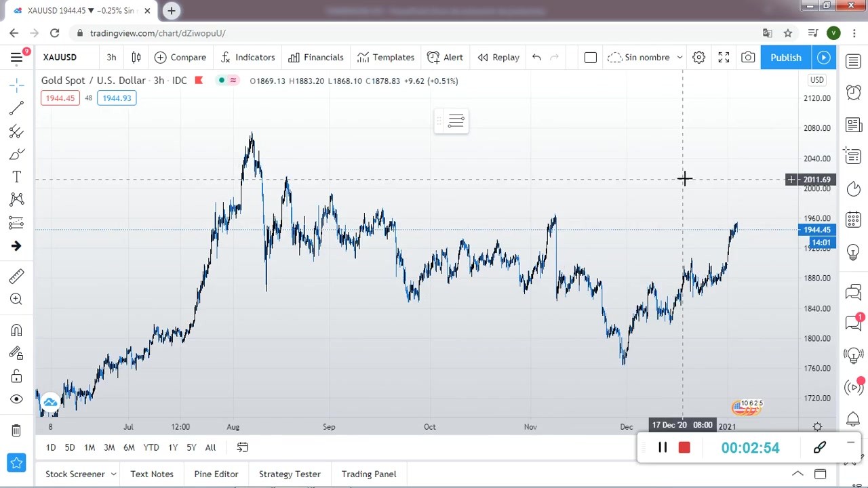Open the Strategy Tester tab

[290, 474]
